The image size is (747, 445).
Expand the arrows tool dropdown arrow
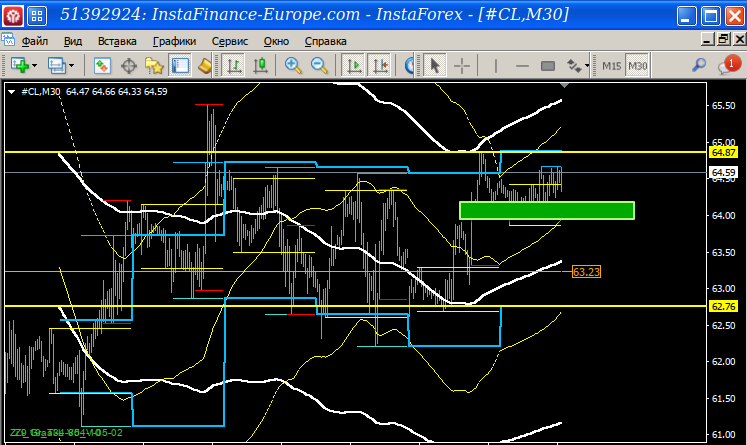pos(587,66)
